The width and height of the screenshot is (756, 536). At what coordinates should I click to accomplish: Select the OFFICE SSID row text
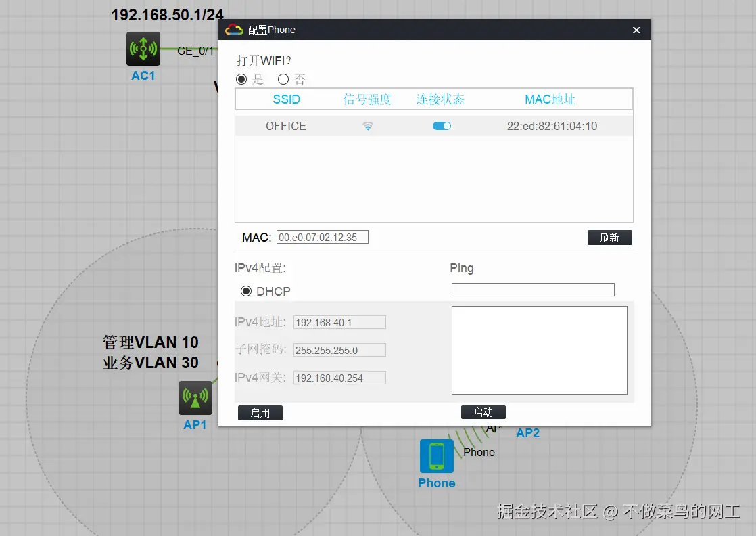(286, 126)
